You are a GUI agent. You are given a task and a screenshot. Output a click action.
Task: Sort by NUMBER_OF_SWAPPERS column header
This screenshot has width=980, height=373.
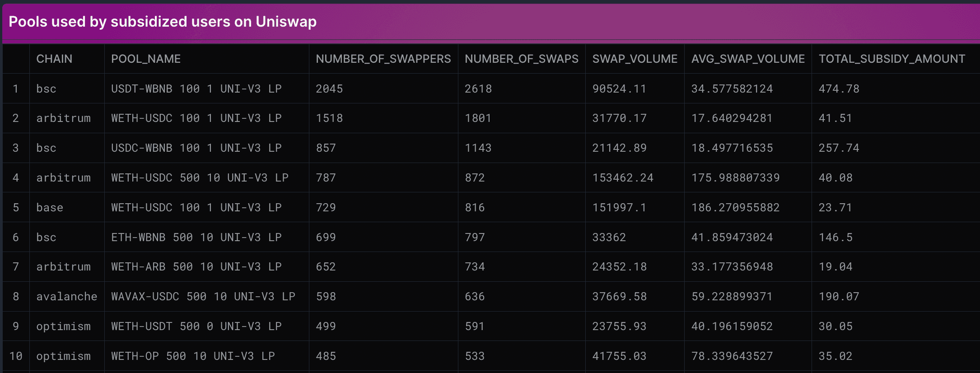(383, 59)
